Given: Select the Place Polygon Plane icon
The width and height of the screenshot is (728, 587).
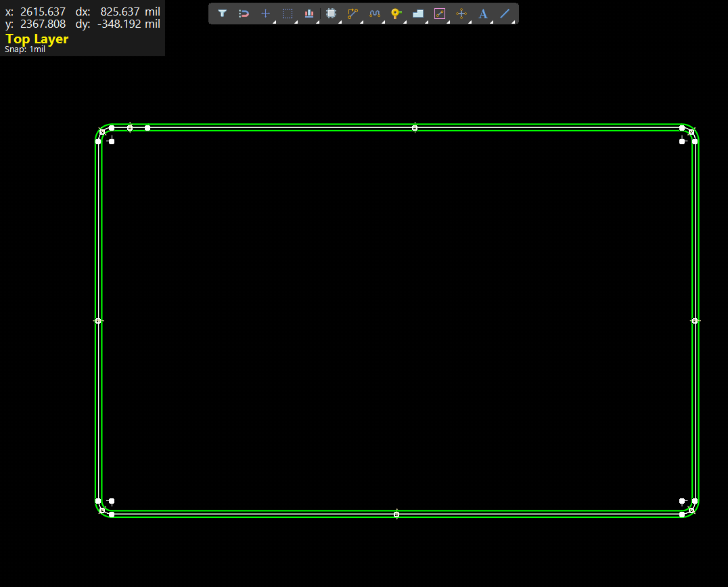Looking at the screenshot, I should pyautogui.click(x=418, y=14).
